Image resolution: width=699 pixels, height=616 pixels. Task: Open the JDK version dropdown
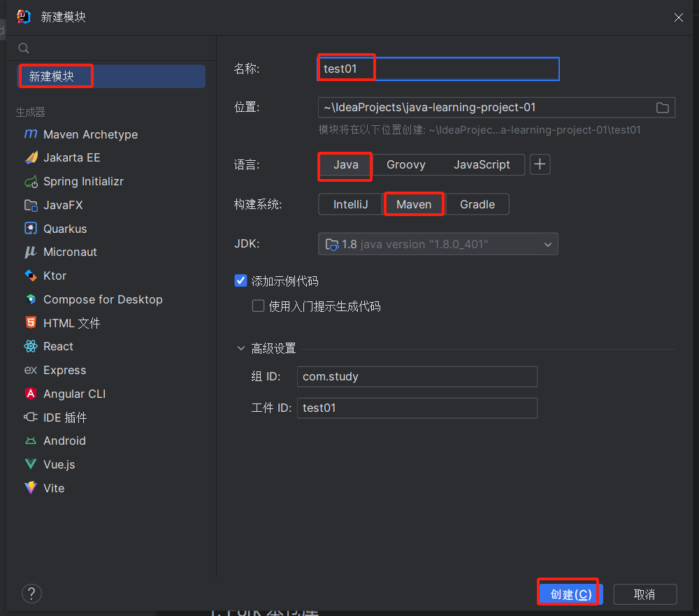click(x=438, y=244)
